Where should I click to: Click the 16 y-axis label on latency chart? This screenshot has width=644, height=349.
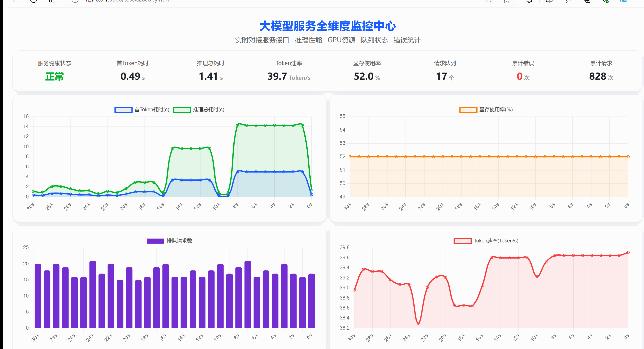point(26,116)
